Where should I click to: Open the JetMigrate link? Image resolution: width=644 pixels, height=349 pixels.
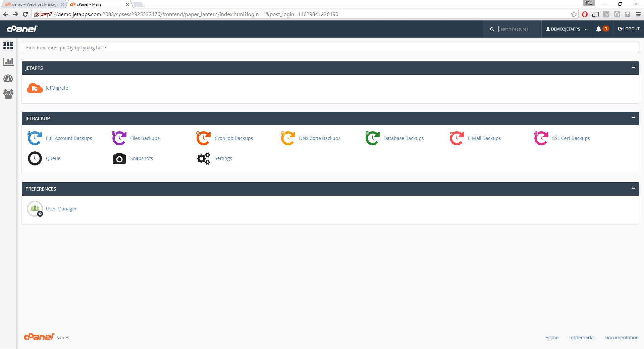tap(57, 88)
